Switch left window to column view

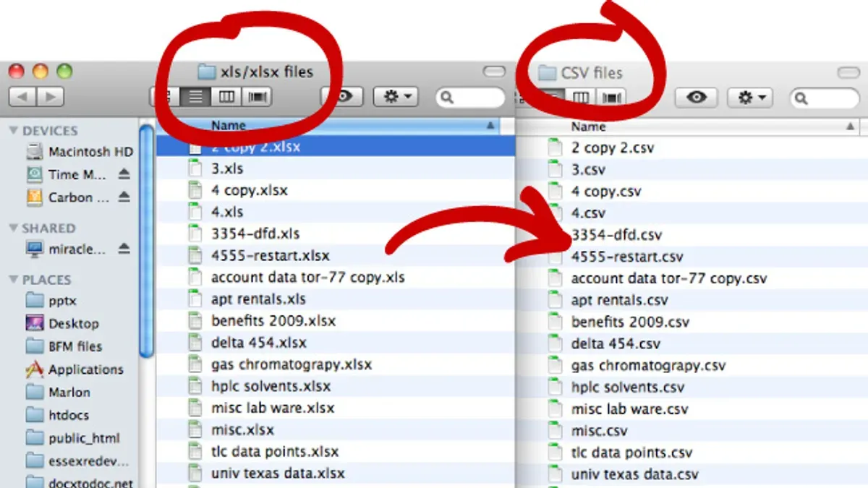226,96
